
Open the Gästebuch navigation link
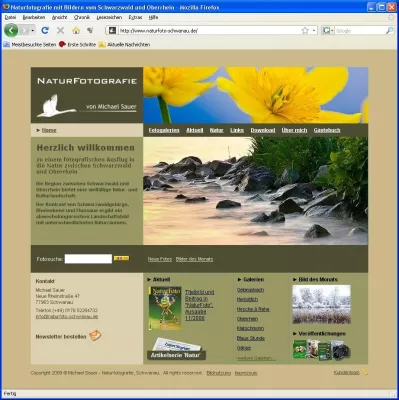[327, 130]
